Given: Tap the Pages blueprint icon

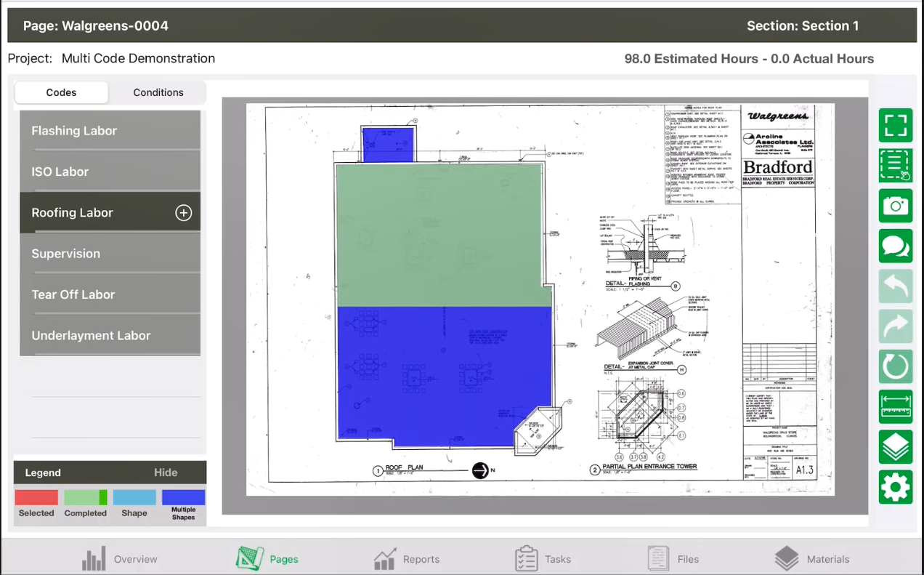Looking at the screenshot, I should coord(249,558).
